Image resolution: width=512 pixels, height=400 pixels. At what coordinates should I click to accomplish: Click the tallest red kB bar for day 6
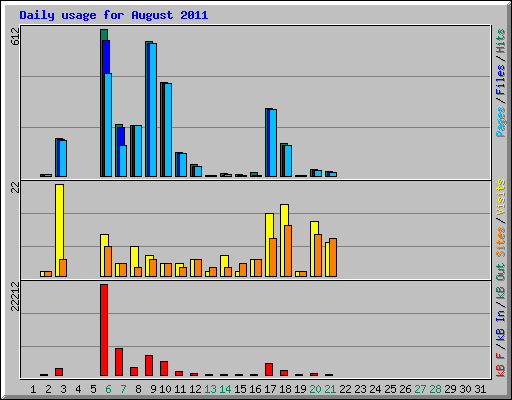click(x=104, y=330)
